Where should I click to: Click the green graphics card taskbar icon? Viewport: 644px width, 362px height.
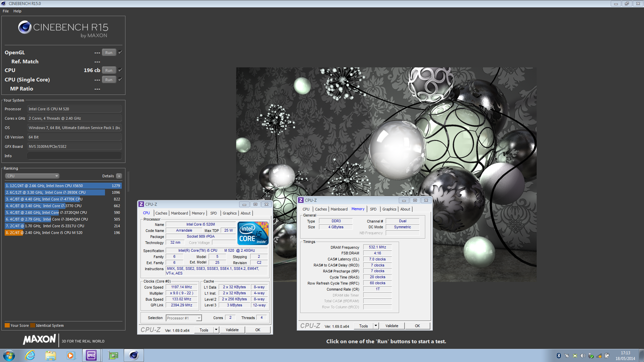tap(113, 355)
